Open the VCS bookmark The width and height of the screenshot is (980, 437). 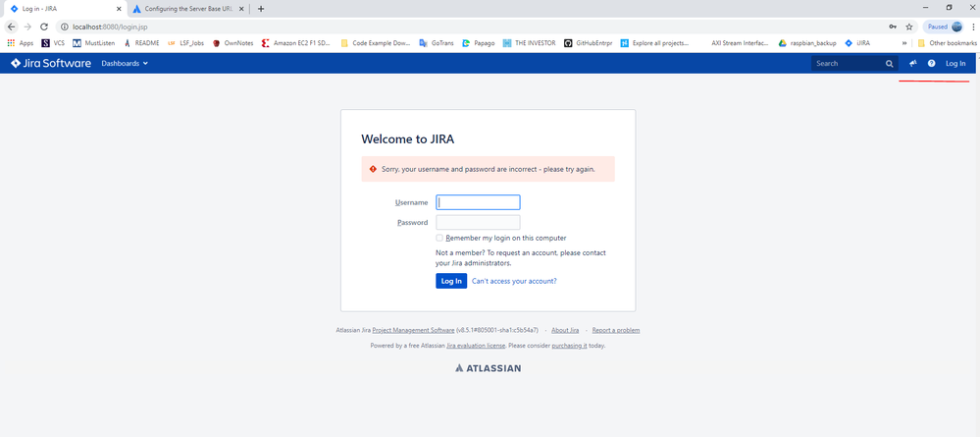click(x=53, y=43)
